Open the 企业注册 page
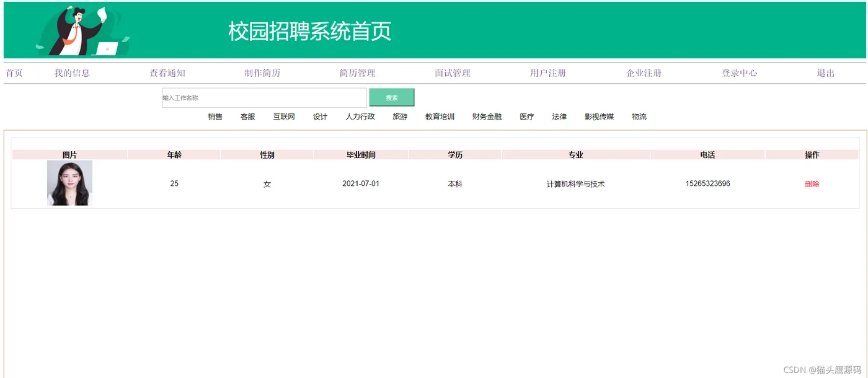Image resolution: width=868 pixels, height=378 pixels. coord(644,73)
